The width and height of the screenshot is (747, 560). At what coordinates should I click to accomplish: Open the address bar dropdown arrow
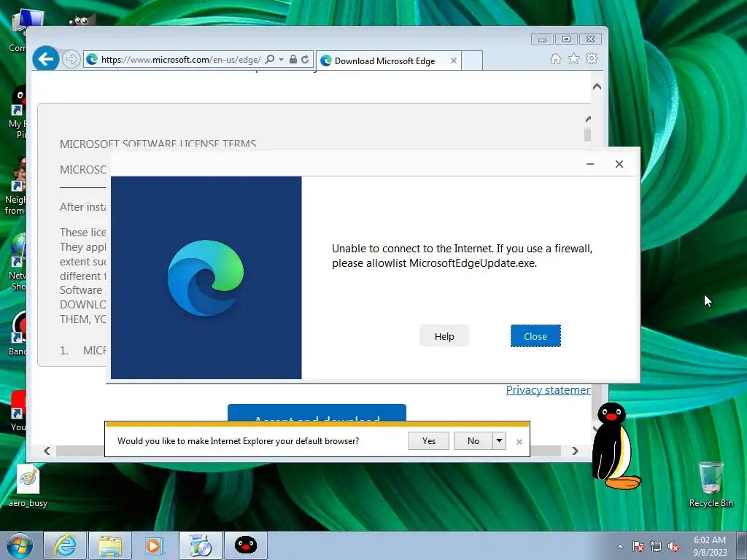281,60
